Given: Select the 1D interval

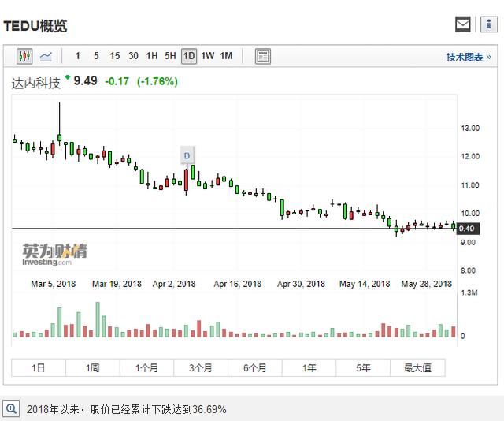Looking at the screenshot, I should [189, 56].
